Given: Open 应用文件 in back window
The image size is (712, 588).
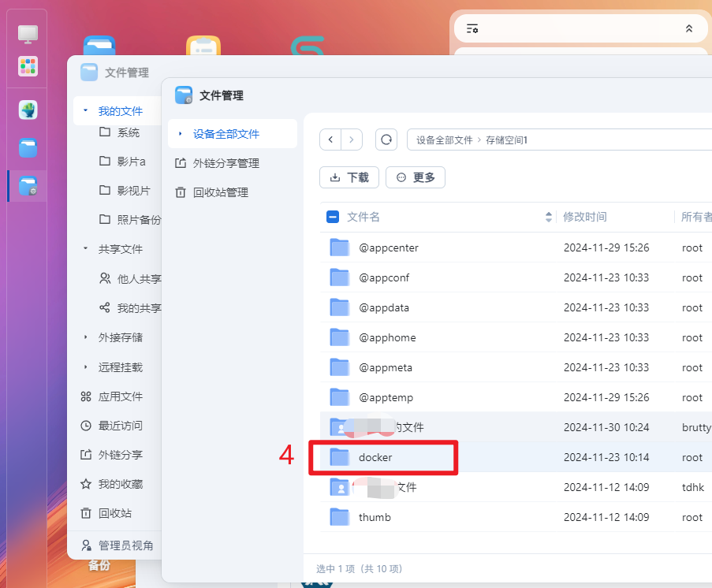Looking at the screenshot, I should 112,396.
